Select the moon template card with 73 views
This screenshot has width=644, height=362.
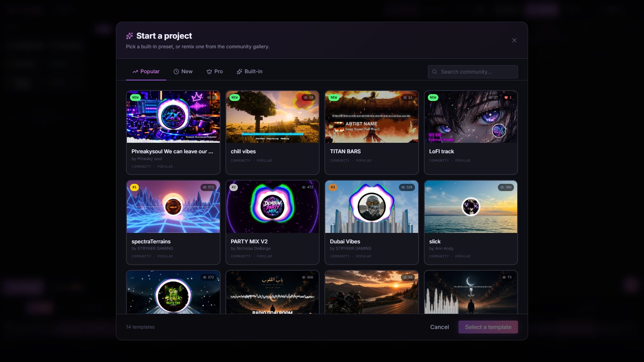[471, 292]
